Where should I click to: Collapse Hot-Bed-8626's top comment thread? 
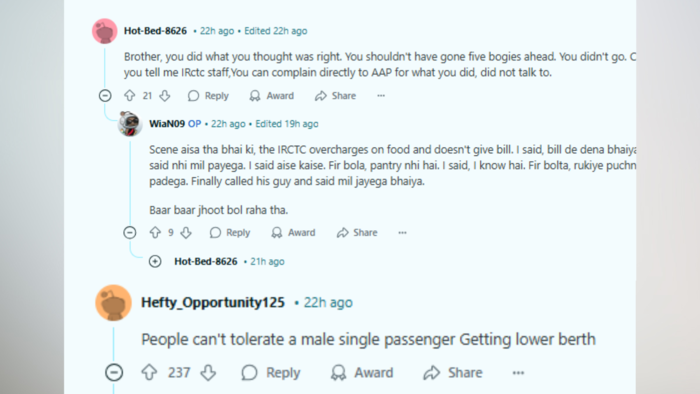click(x=105, y=95)
